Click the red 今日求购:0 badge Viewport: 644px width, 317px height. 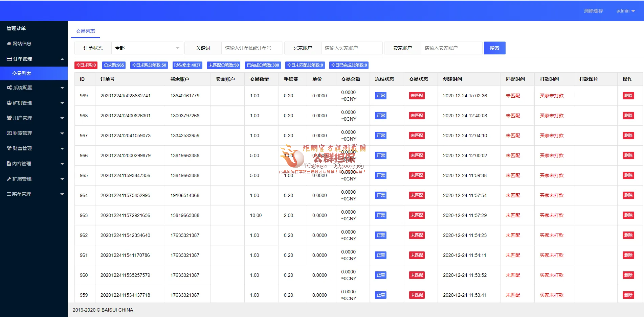tap(86, 65)
